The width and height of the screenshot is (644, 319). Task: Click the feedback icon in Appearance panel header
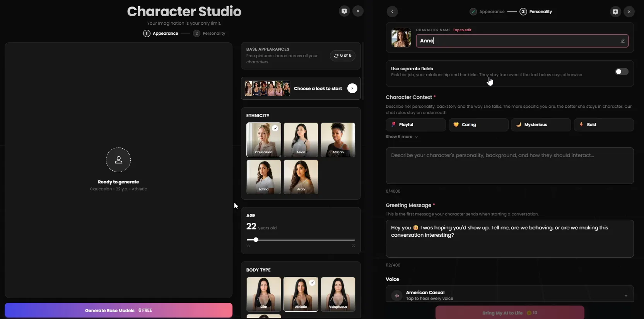[344, 11]
